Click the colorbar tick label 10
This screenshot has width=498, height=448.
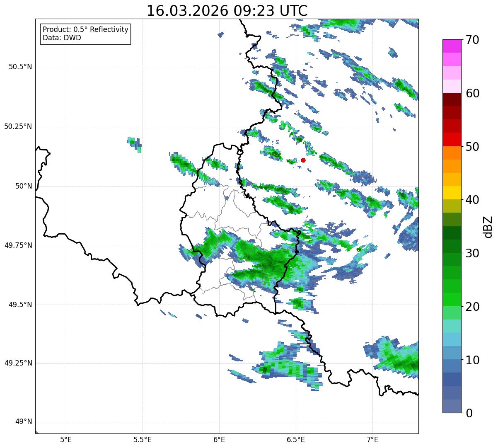tap(472, 360)
